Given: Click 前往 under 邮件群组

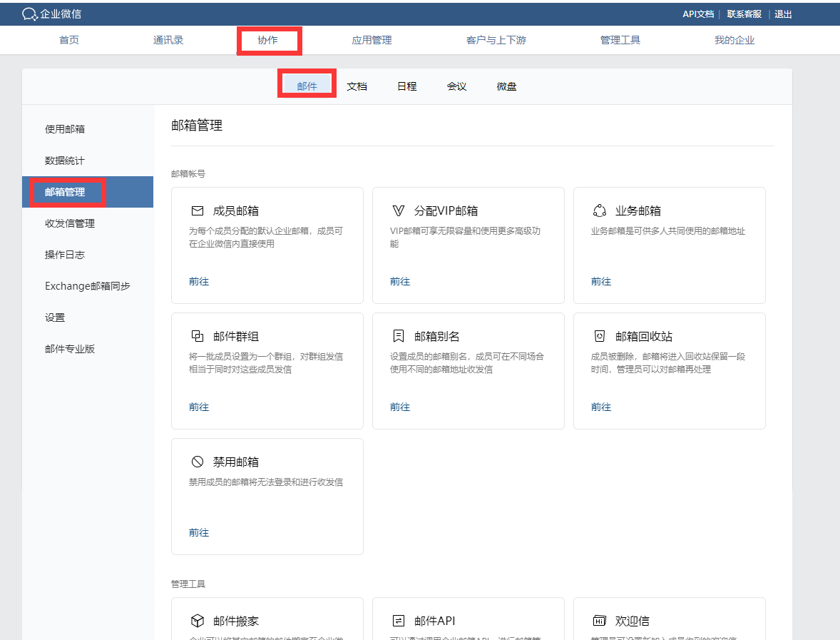Looking at the screenshot, I should [x=199, y=407].
